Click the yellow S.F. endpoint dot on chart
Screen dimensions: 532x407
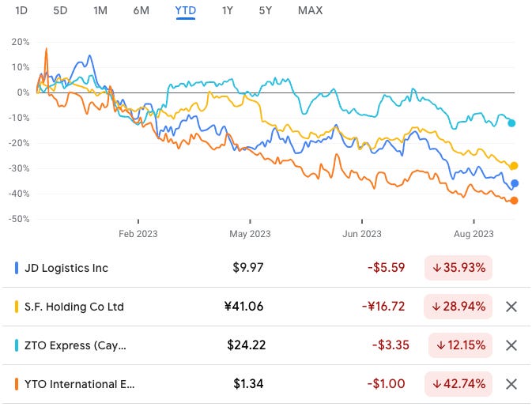click(x=514, y=166)
